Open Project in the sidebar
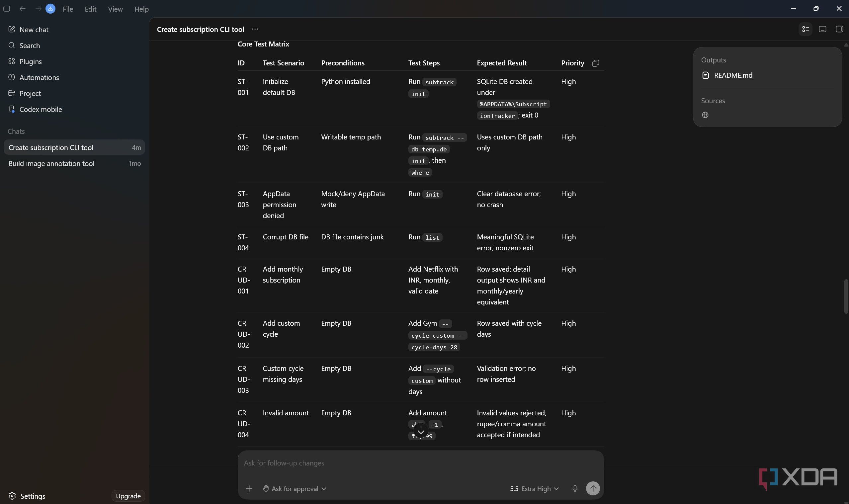This screenshot has height=504, width=849. click(74, 93)
